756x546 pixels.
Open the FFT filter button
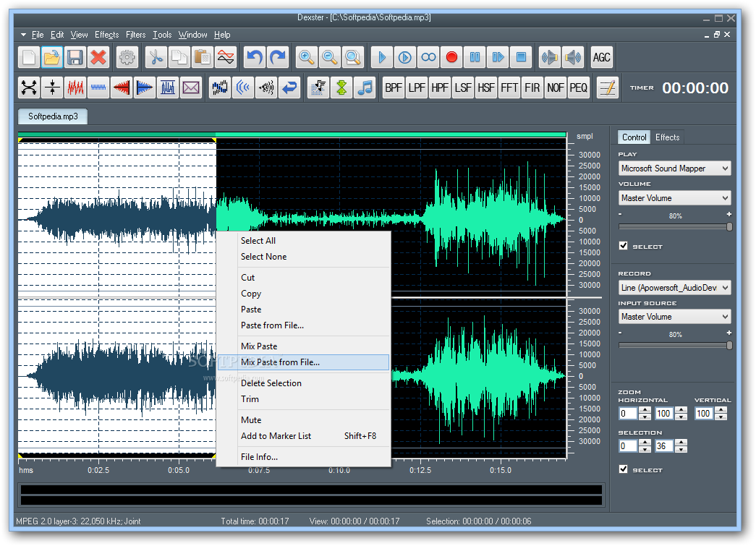[509, 88]
